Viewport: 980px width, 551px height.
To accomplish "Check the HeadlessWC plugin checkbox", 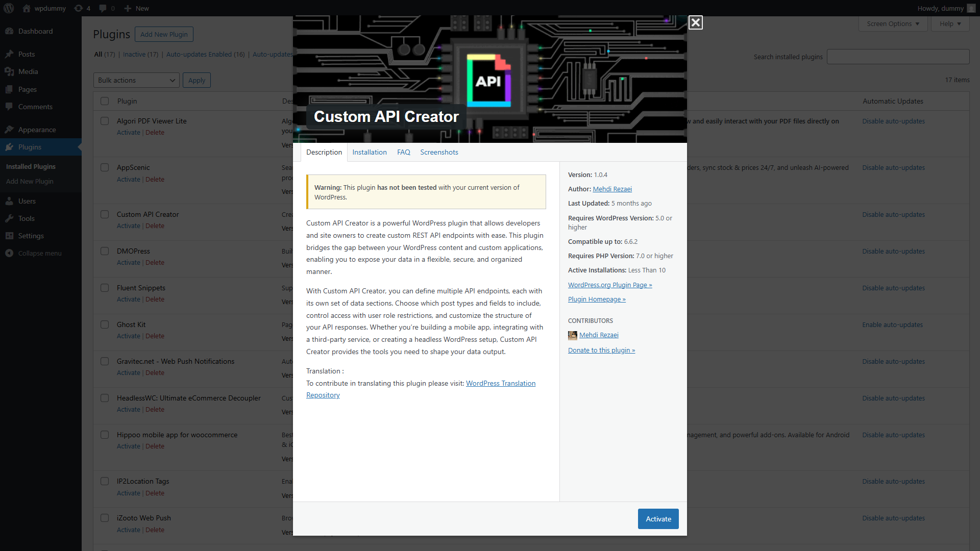I will coord(105,398).
